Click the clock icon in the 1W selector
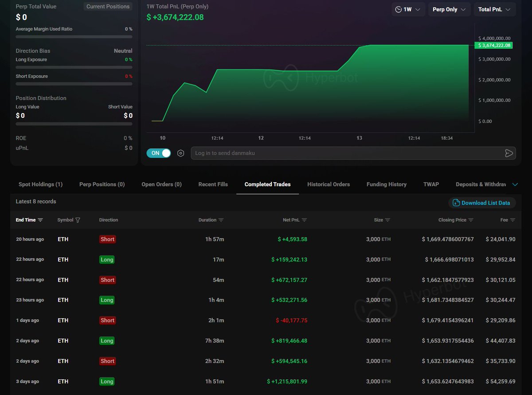The height and width of the screenshot is (395, 532). tap(399, 9)
